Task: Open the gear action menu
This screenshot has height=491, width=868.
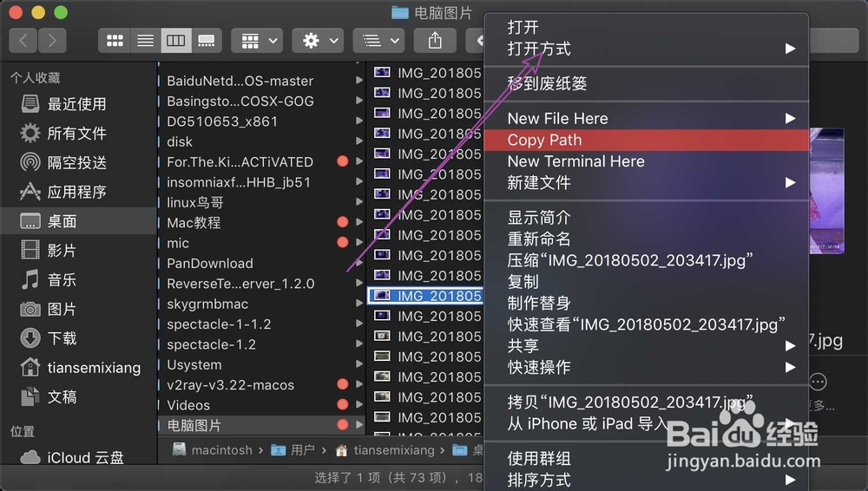Action: 319,41
